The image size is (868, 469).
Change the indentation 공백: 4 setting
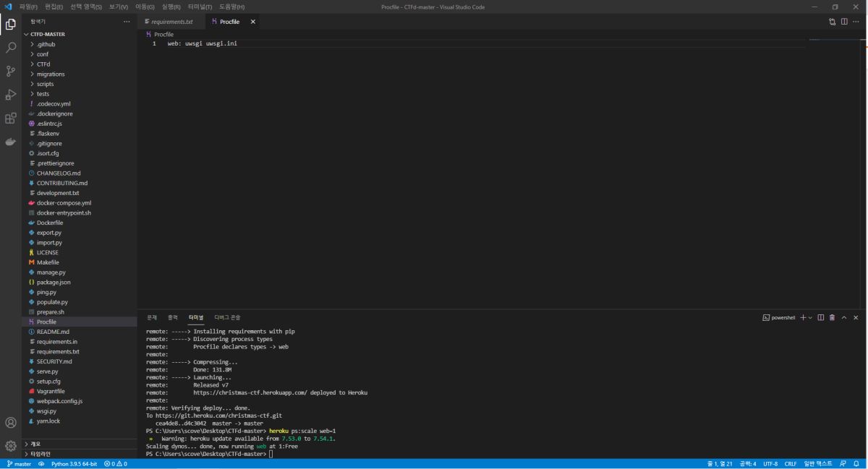click(x=747, y=464)
